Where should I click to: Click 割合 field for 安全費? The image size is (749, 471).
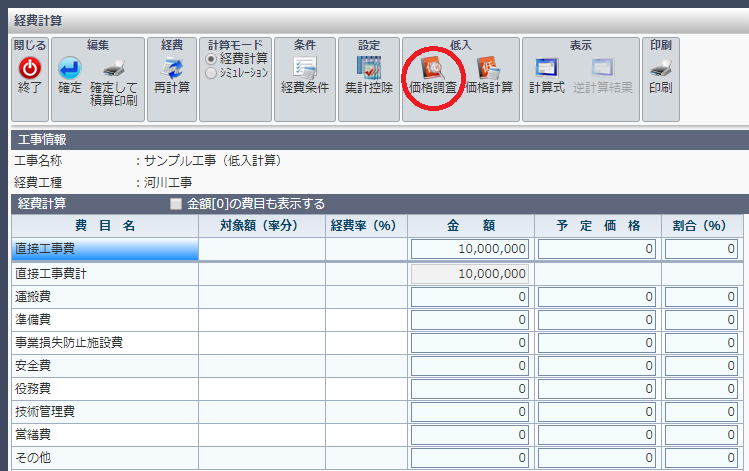tap(701, 365)
